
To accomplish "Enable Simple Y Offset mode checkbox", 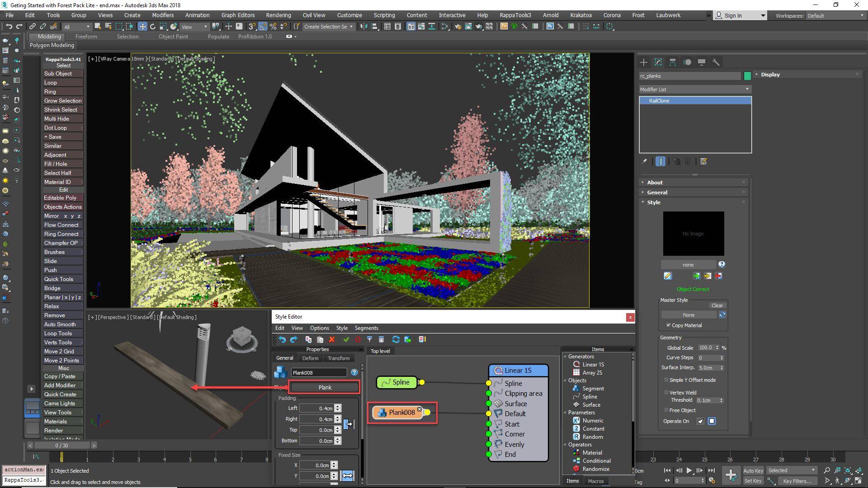I will coord(666,380).
